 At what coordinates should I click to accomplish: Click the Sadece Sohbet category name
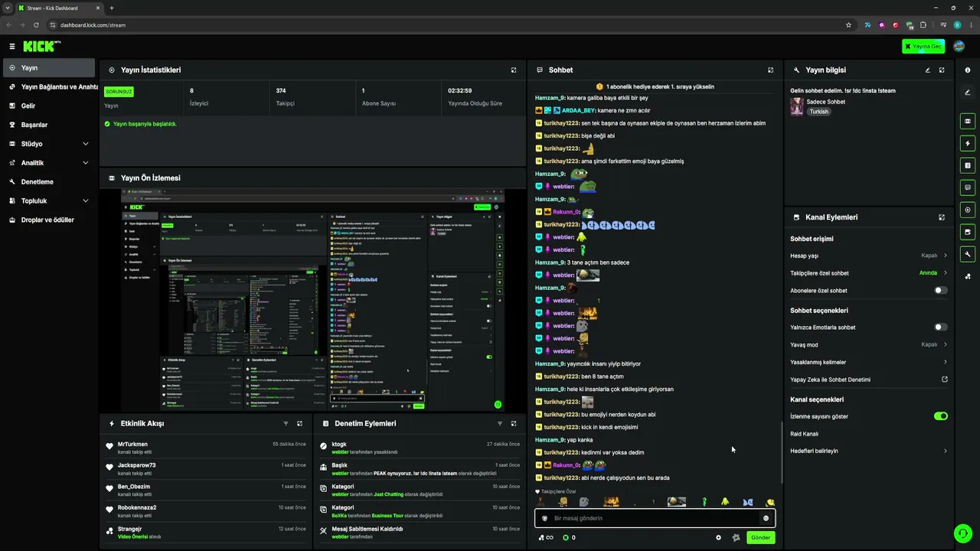tap(825, 102)
